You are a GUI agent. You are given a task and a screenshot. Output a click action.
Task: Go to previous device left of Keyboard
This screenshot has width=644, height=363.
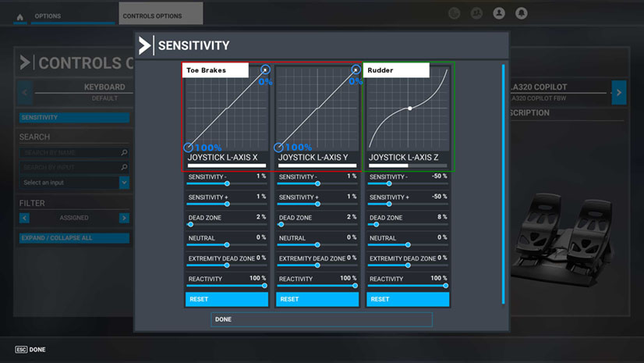coord(25,92)
